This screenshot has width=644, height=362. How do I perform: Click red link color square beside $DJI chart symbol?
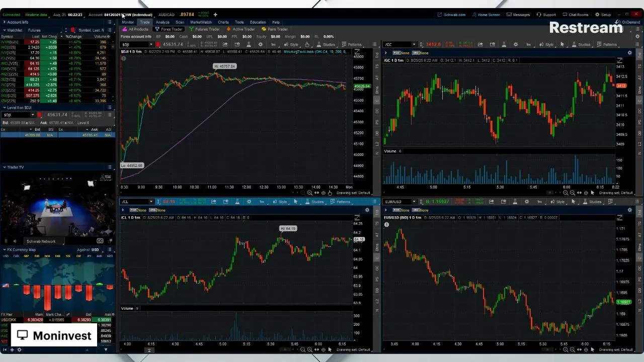coord(158,44)
